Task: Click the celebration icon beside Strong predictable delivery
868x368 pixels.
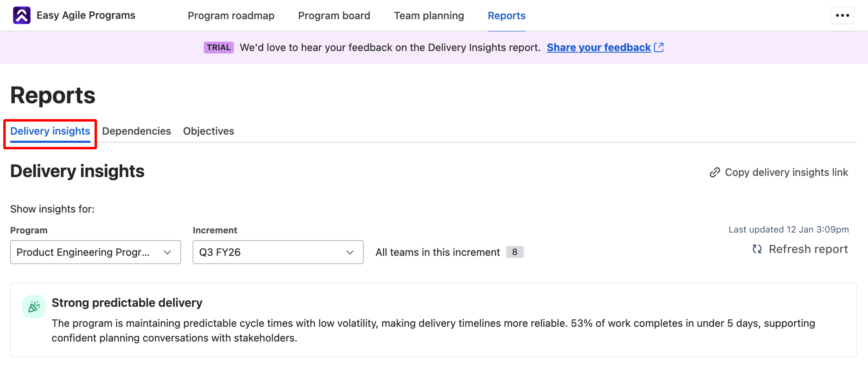Action: 34,306
